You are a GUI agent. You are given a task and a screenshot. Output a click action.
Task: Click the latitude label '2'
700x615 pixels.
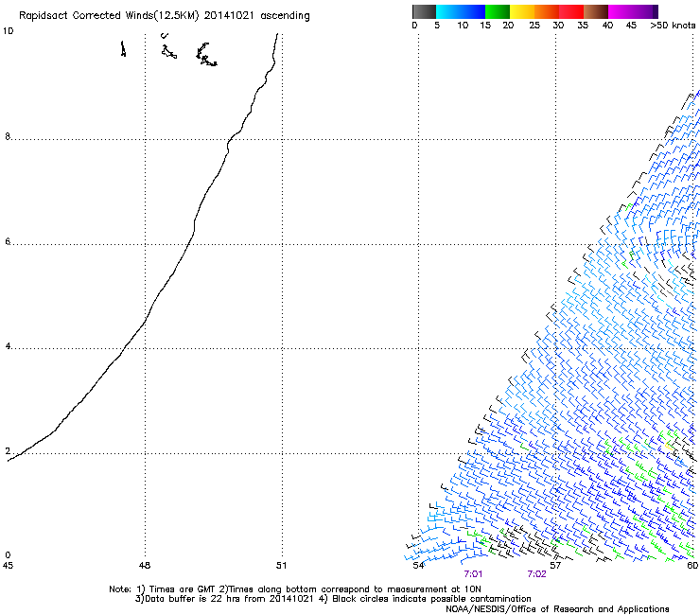pyautogui.click(x=8, y=451)
